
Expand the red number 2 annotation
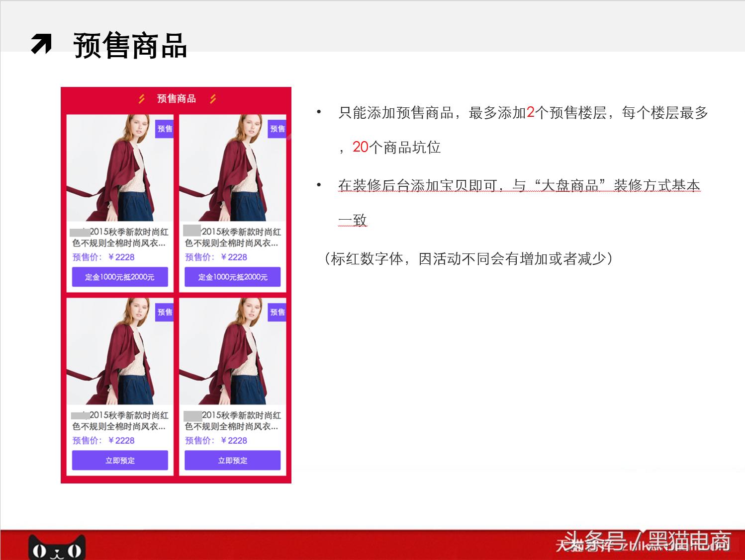tap(530, 112)
